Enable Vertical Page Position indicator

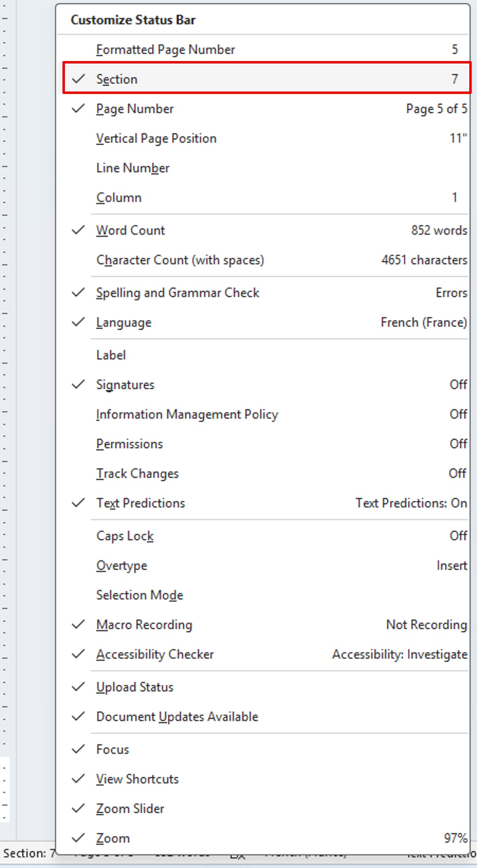(156, 139)
